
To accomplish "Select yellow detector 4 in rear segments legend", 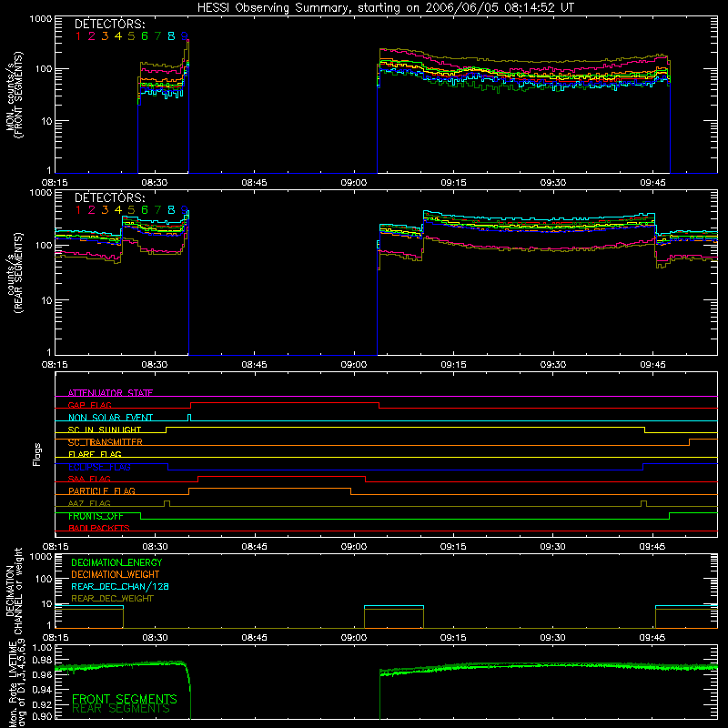I will [118, 210].
